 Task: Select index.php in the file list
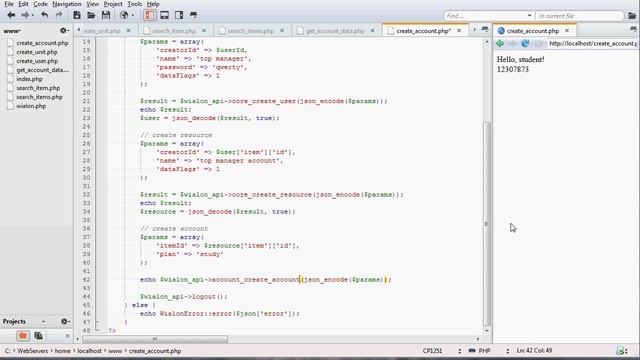29,79
